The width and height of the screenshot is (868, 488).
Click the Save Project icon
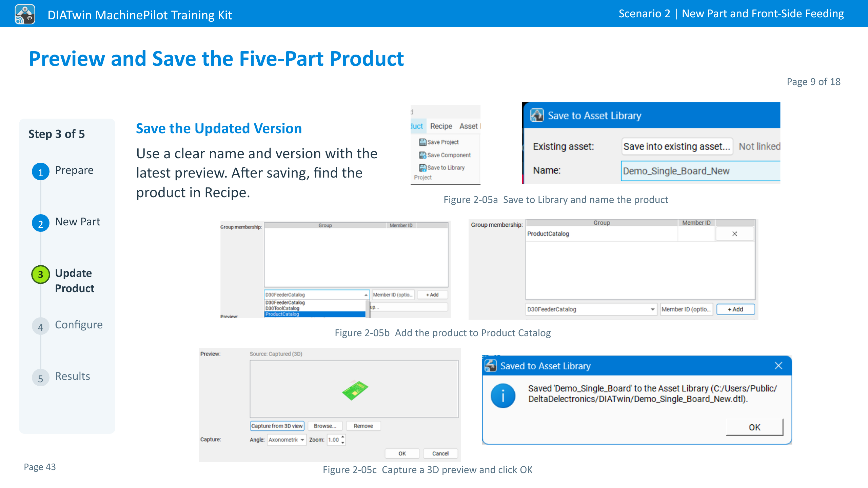point(422,142)
